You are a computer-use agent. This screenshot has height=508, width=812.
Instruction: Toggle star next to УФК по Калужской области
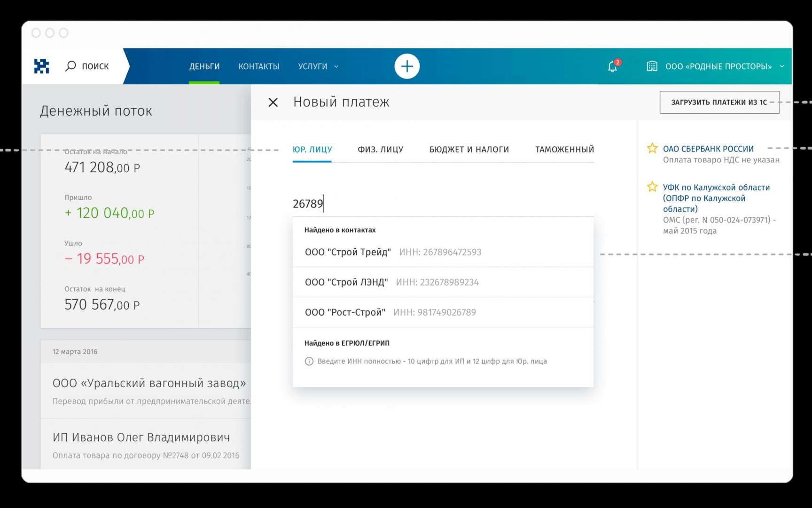click(652, 187)
